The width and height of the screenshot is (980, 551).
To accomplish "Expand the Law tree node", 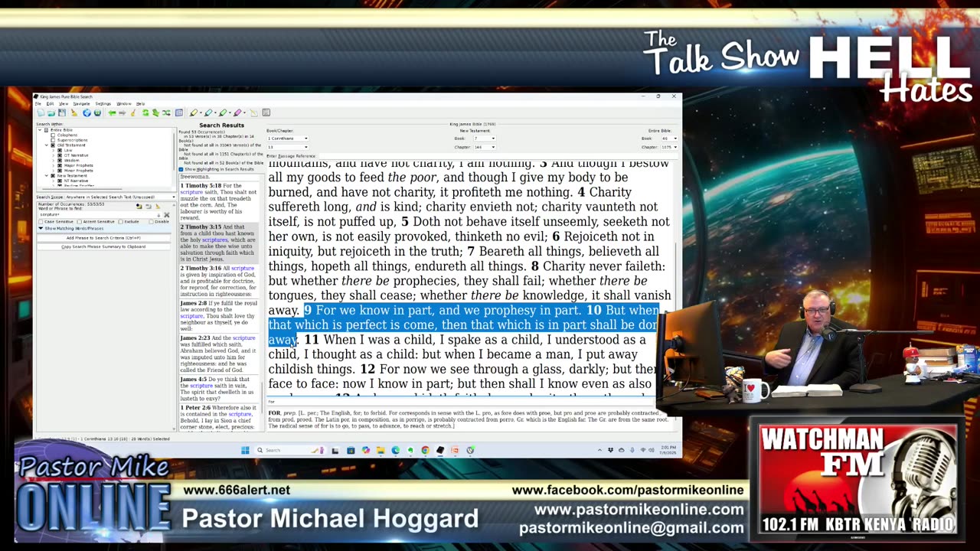I will click(54, 150).
